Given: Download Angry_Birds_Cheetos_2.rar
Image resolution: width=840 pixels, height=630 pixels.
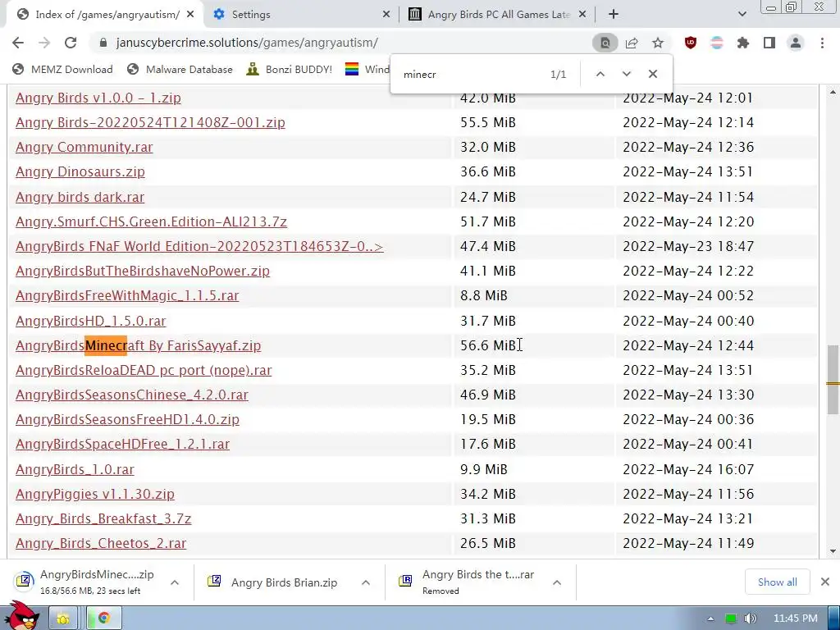Looking at the screenshot, I should tap(101, 543).
